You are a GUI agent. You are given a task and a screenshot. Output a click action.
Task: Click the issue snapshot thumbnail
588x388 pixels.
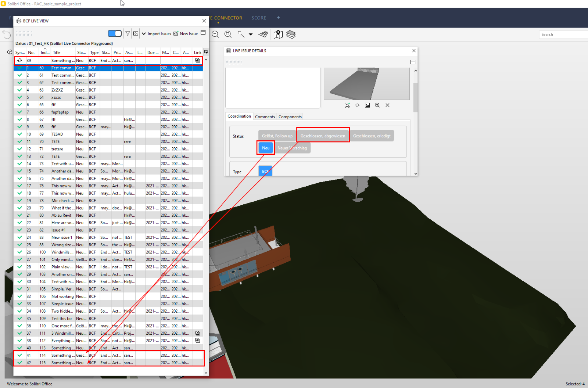click(x=366, y=84)
